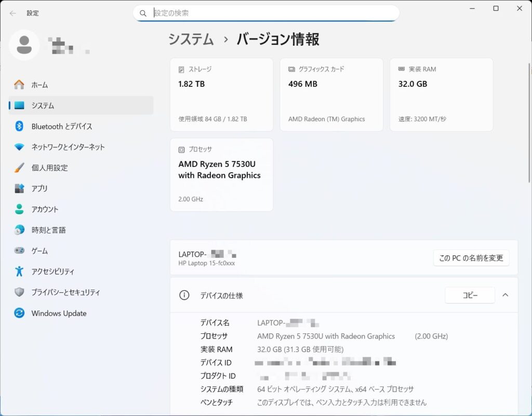
Task: Open Bluetooth とデバイス via its icon
Action: click(19, 126)
